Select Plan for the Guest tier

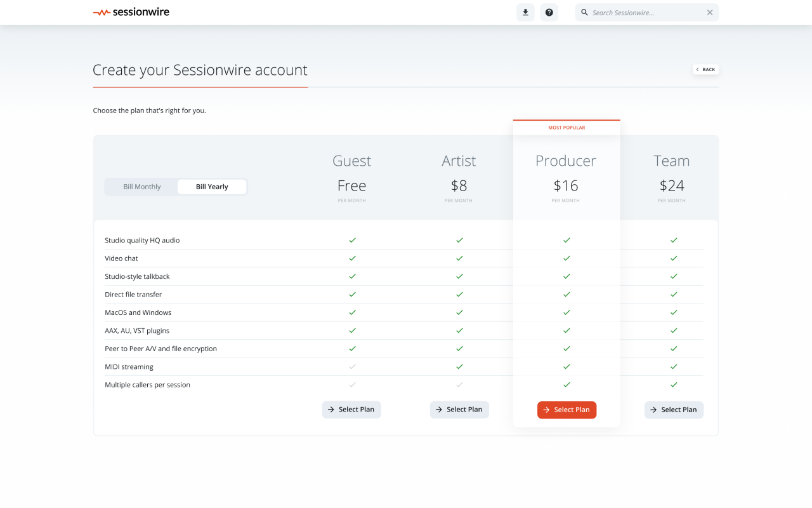pos(351,410)
